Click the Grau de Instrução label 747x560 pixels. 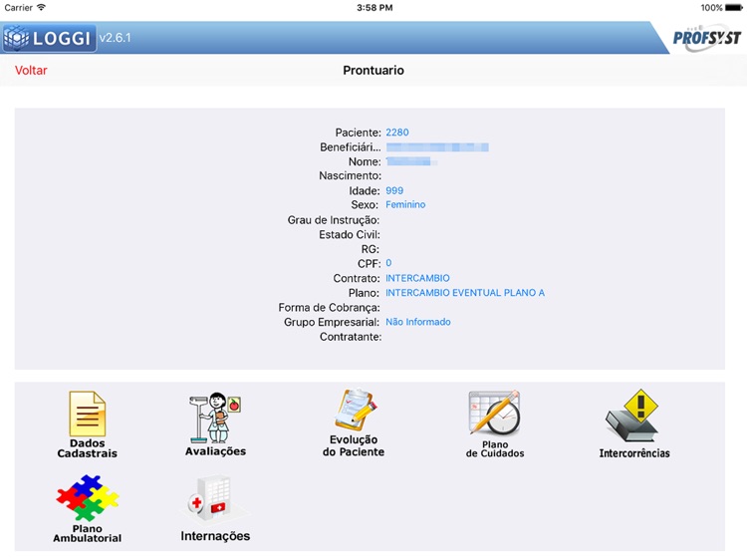334,220
